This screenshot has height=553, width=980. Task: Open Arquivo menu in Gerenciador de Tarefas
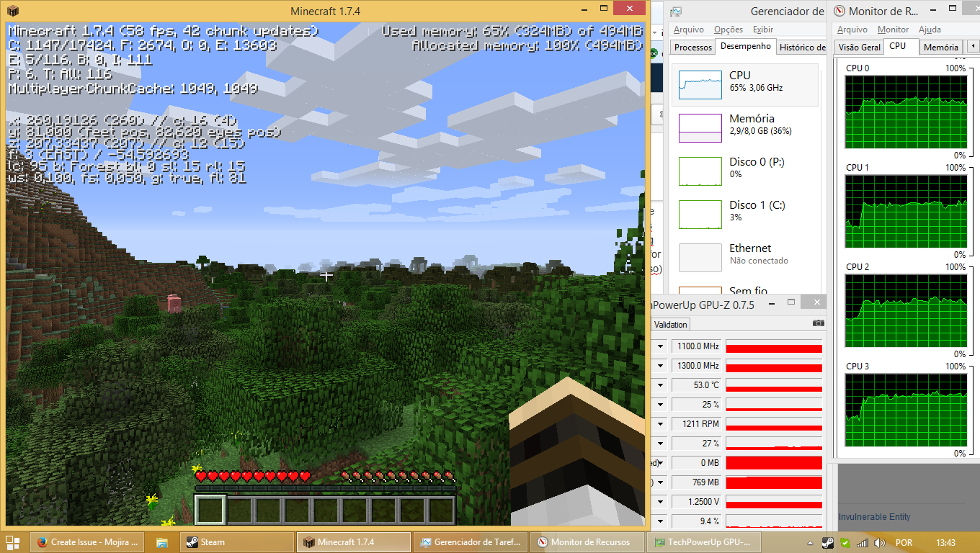[689, 30]
